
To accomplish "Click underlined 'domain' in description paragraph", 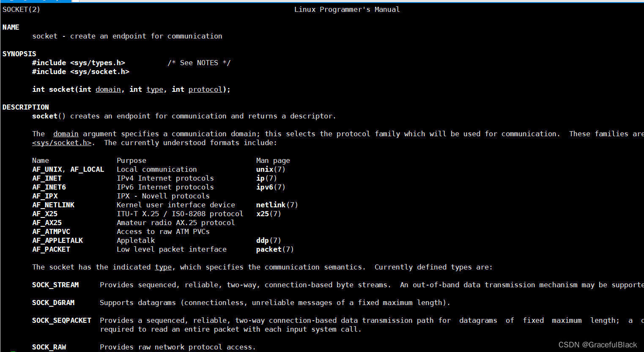I will click(x=66, y=134).
